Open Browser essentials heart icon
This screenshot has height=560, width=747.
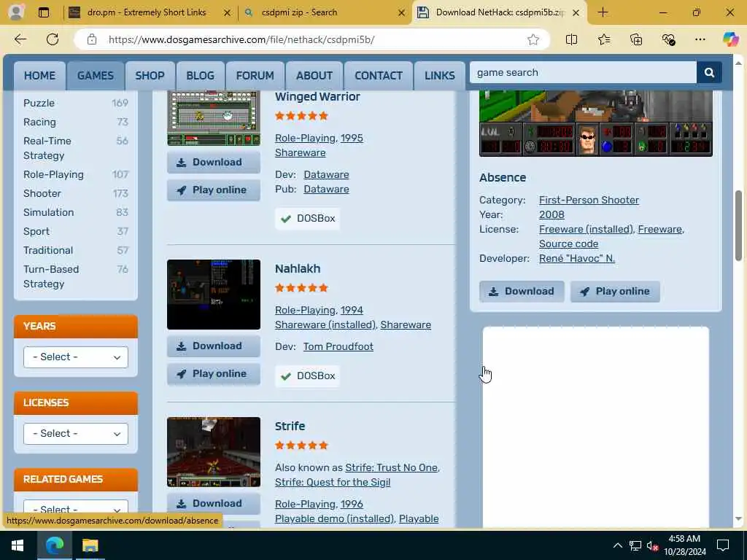click(x=668, y=39)
